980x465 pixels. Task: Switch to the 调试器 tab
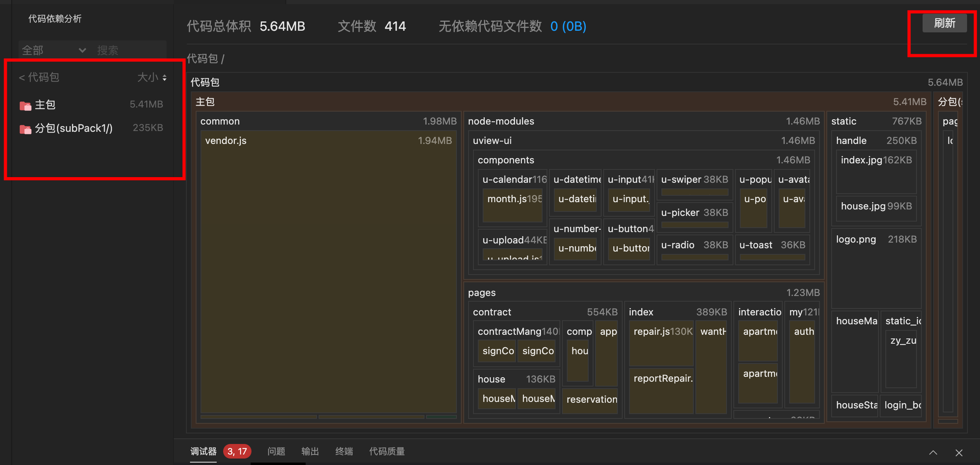tap(203, 451)
